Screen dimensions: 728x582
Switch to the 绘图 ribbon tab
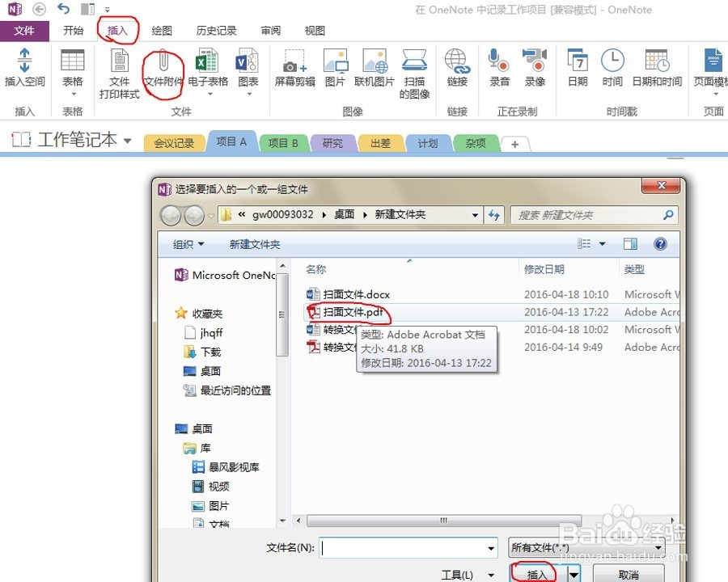click(162, 31)
